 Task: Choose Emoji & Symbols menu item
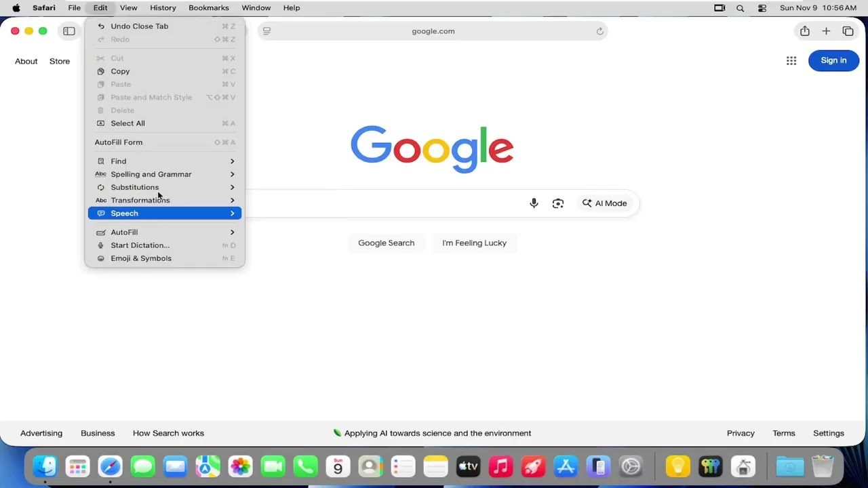click(x=165, y=258)
